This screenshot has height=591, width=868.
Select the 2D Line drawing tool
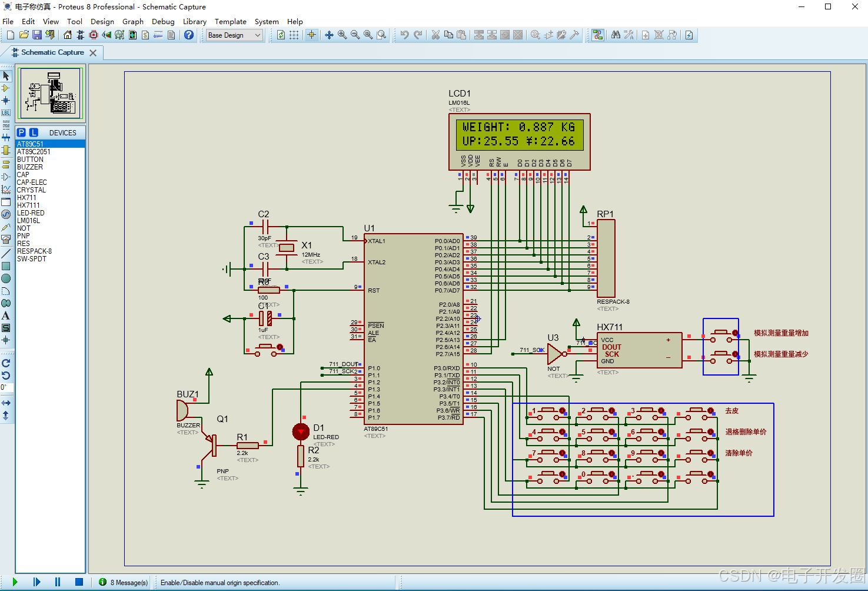click(6, 254)
